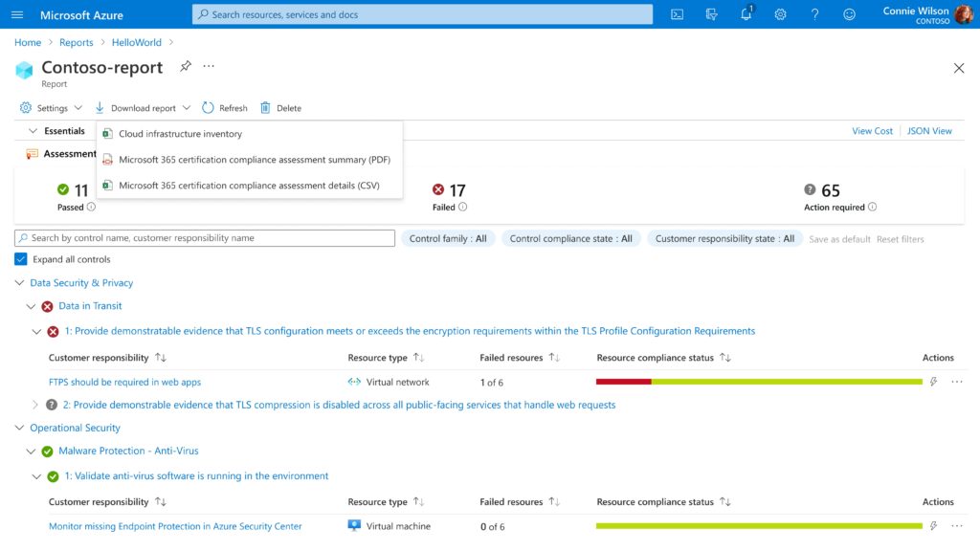Trigger the Actions lightning bolt on FTPS row

point(932,380)
